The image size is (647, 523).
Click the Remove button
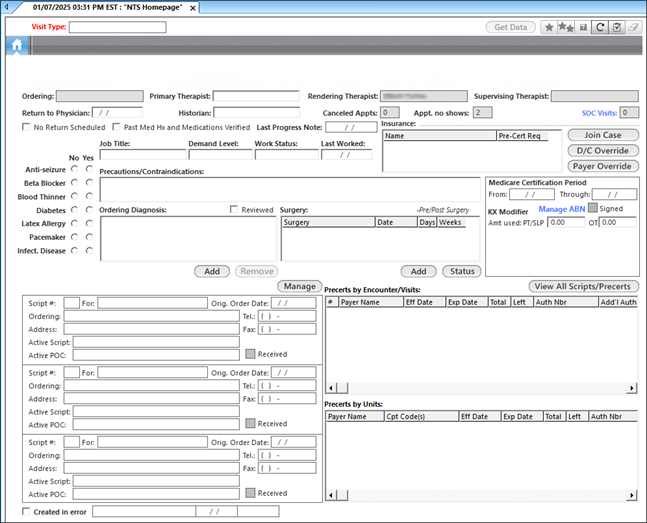pyautogui.click(x=257, y=271)
